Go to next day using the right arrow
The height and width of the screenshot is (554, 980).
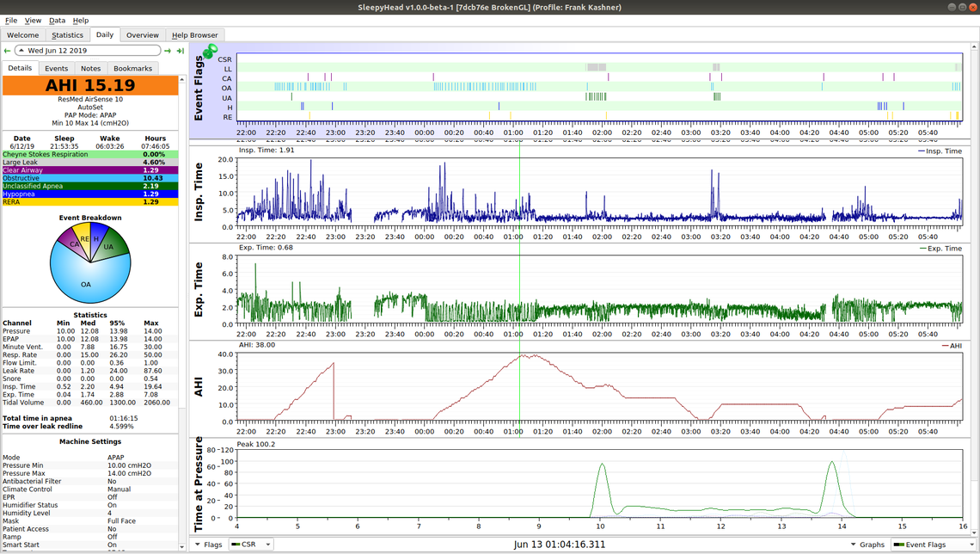[168, 51]
